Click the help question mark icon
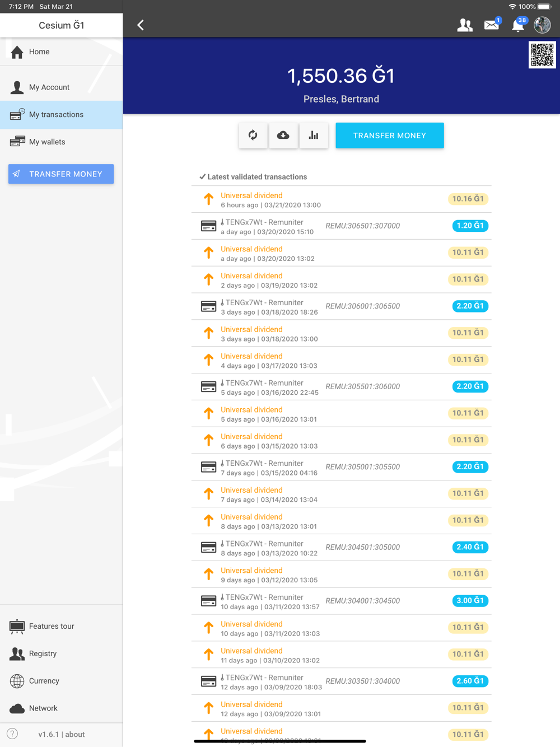This screenshot has height=747, width=560. point(12,734)
